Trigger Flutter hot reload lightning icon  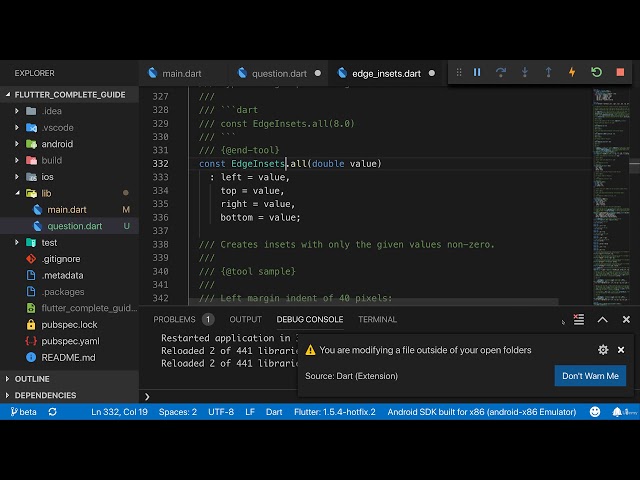[x=572, y=72]
